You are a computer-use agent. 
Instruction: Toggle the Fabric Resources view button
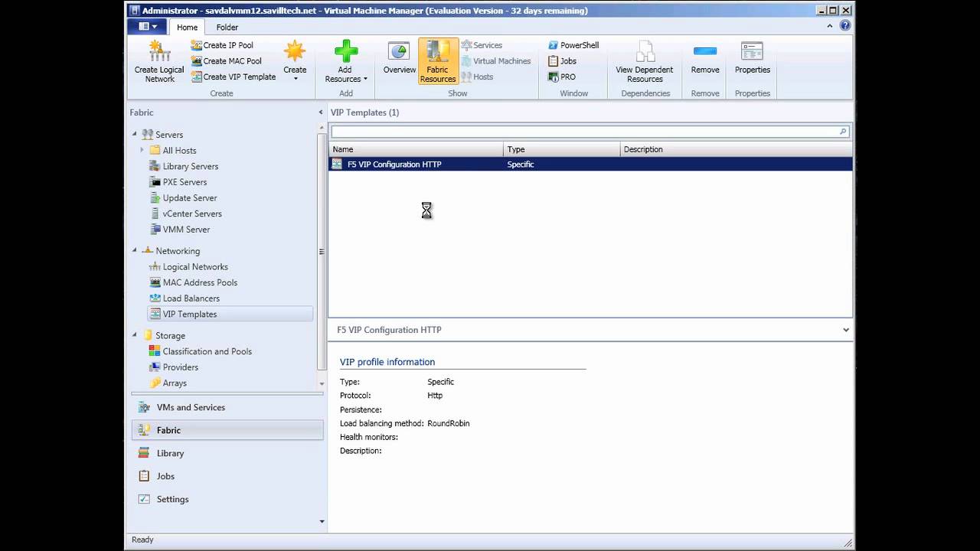pyautogui.click(x=438, y=61)
